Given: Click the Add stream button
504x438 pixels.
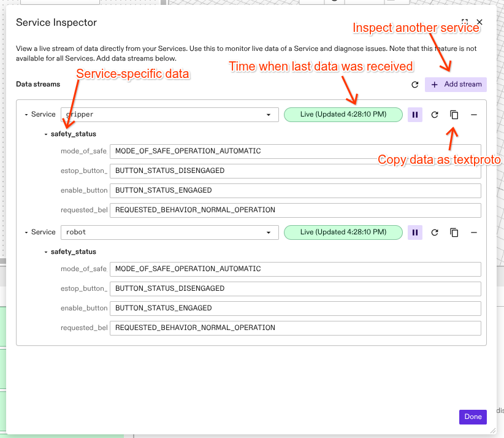Looking at the screenshot, I should point(456,84).
